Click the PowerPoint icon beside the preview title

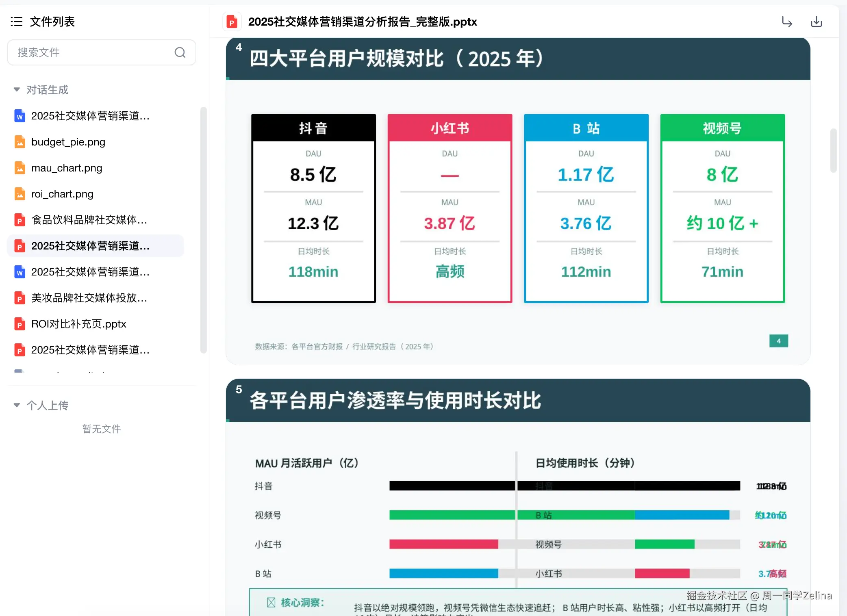pyautogui.click(x=232, y=22)
